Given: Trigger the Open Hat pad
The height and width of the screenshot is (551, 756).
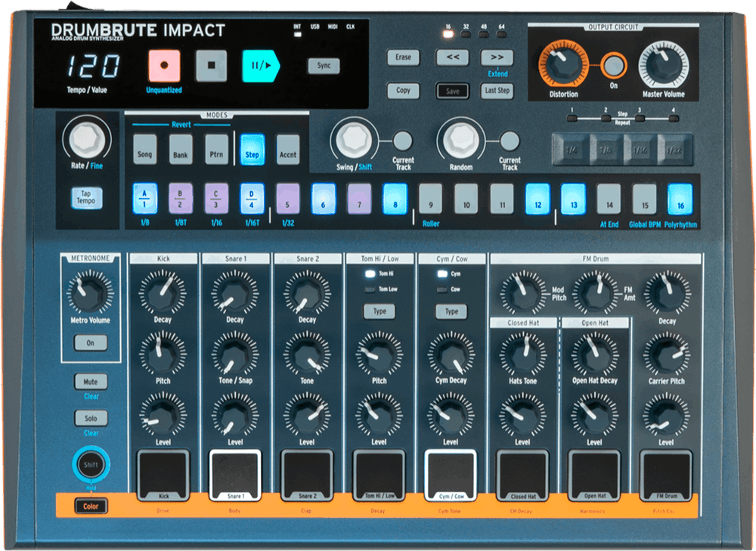Looking at the screenshot, I should (x=594, y=476).
